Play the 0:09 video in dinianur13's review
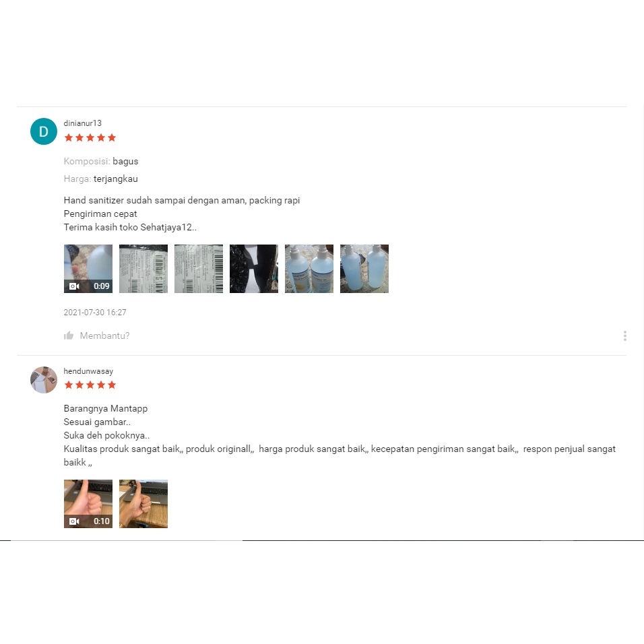This screenshot has height=644, width=644. click(88, 269)
